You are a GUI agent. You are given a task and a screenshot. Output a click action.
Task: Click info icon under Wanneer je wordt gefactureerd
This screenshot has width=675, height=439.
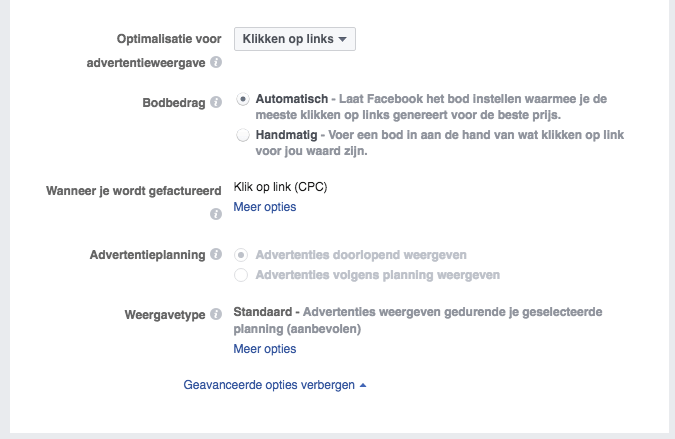tap(215, 214)
